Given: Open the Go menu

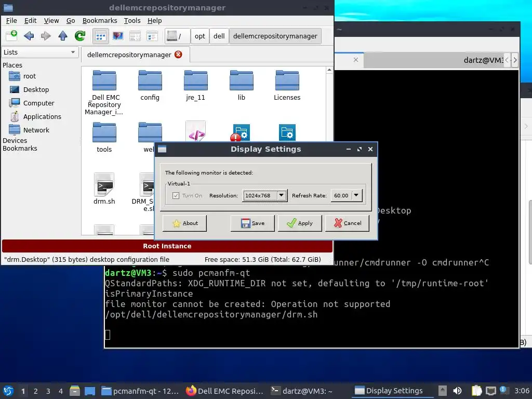Looking at the screenshot, I should (71, 21).
